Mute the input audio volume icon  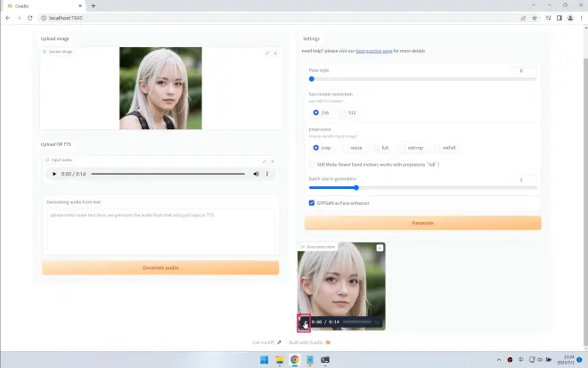coord(257,174)
